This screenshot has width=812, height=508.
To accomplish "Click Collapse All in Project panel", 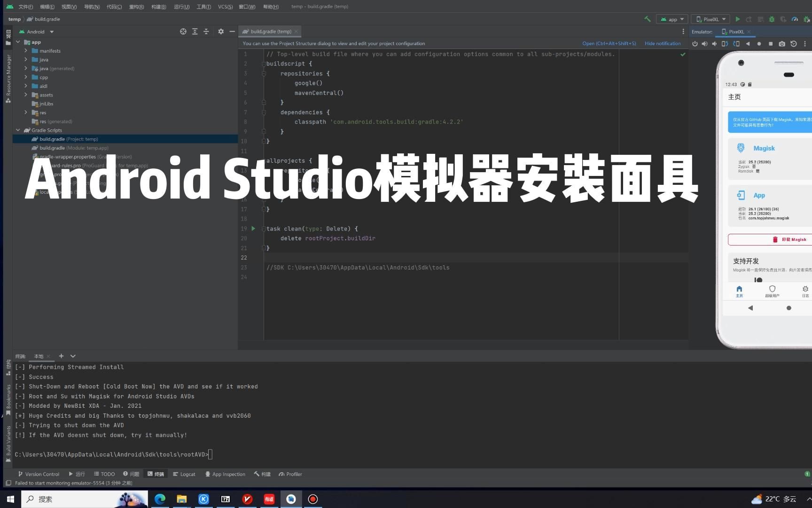I will [206, 32].
